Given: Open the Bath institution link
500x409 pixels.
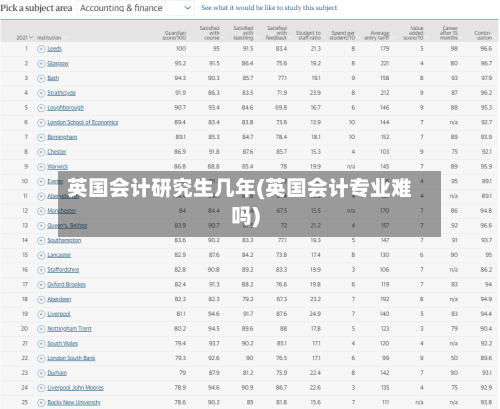Looking at the screenshot, I should pyautogui.click(x=53, y=78).
